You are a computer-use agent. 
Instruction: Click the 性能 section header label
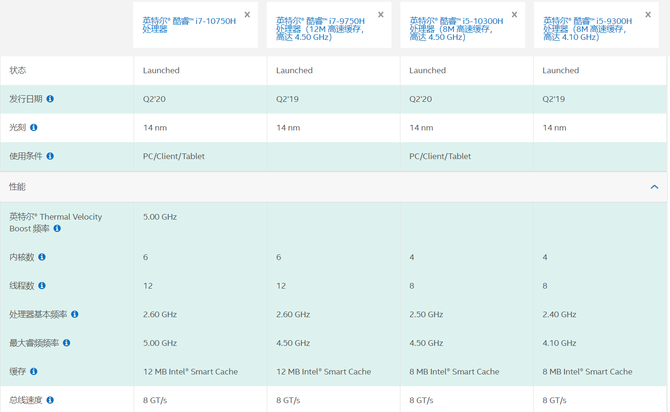pos(18,187)
